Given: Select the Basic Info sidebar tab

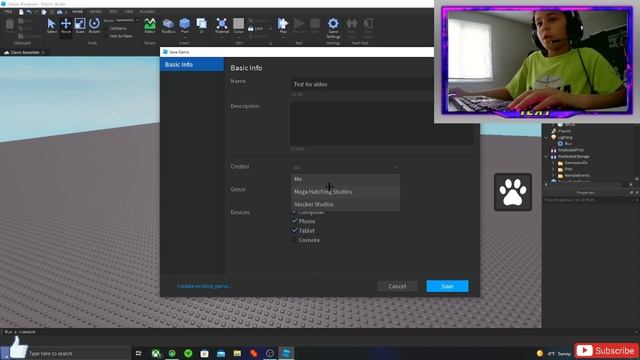Looking at the screenshot, I should [x=192, y=64].
